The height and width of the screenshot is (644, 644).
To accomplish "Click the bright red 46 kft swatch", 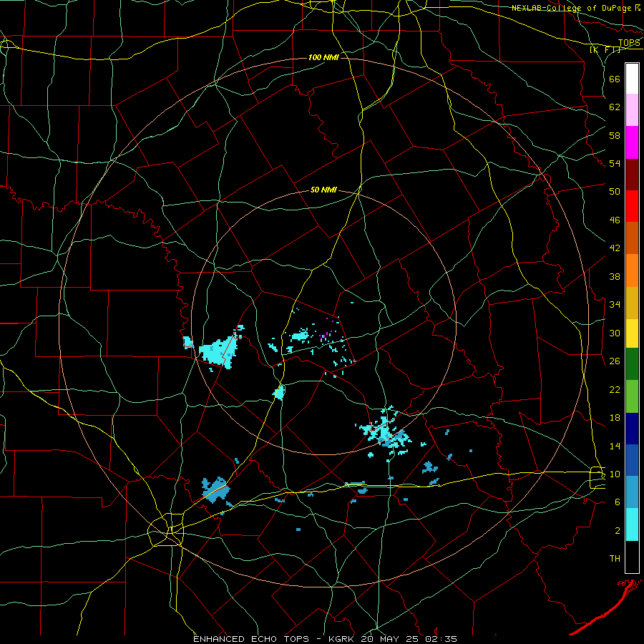I will pos(632,206).
